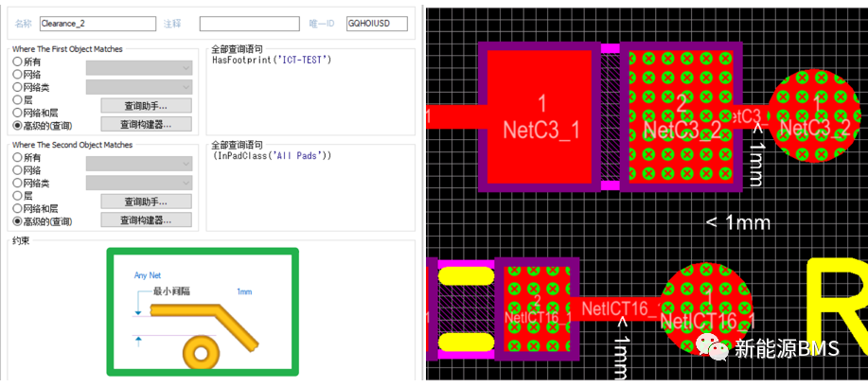
Task: Open second dropdown in First Object Matches
Action: pyautogui.click(x=139, y=87)
